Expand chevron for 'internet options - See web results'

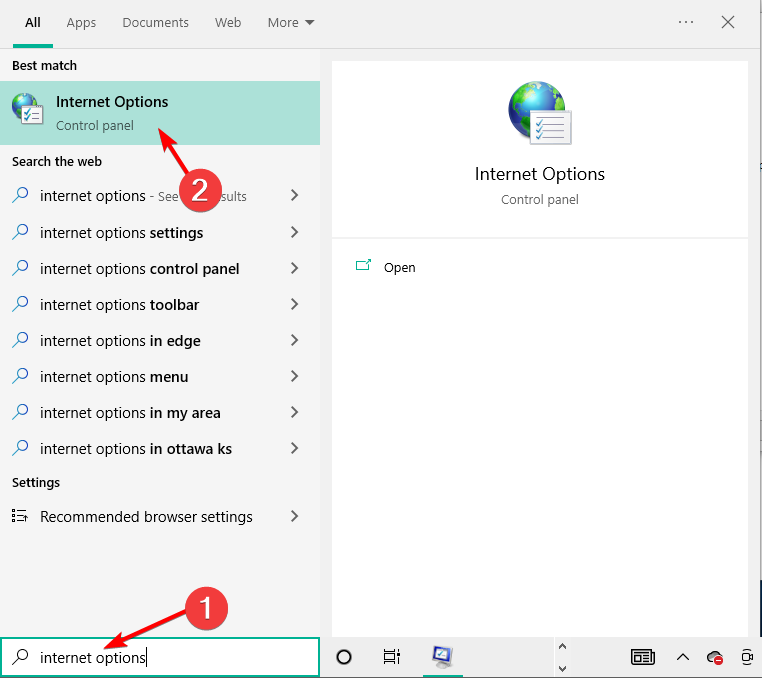tap(294, 195)
